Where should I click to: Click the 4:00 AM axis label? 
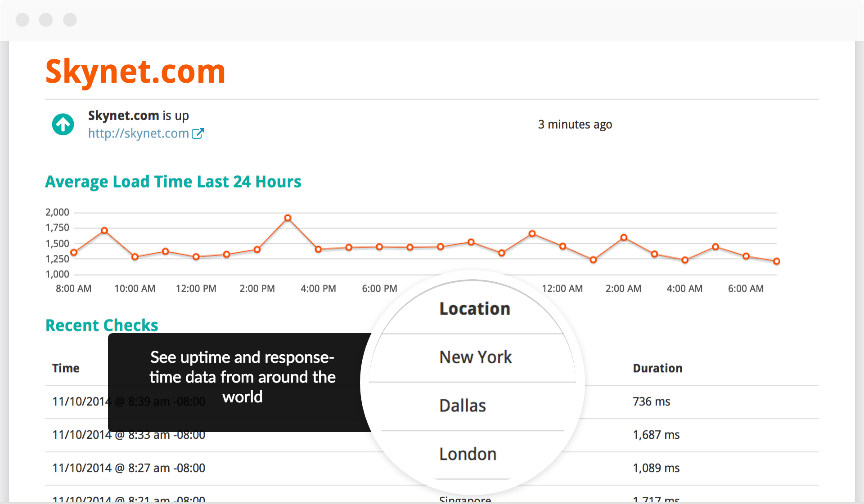point(684,289)
